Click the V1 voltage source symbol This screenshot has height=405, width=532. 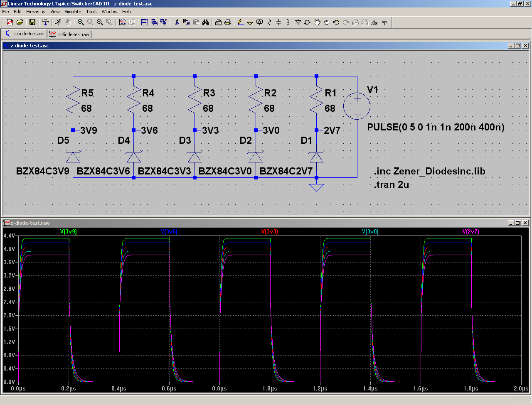(357, 106)
